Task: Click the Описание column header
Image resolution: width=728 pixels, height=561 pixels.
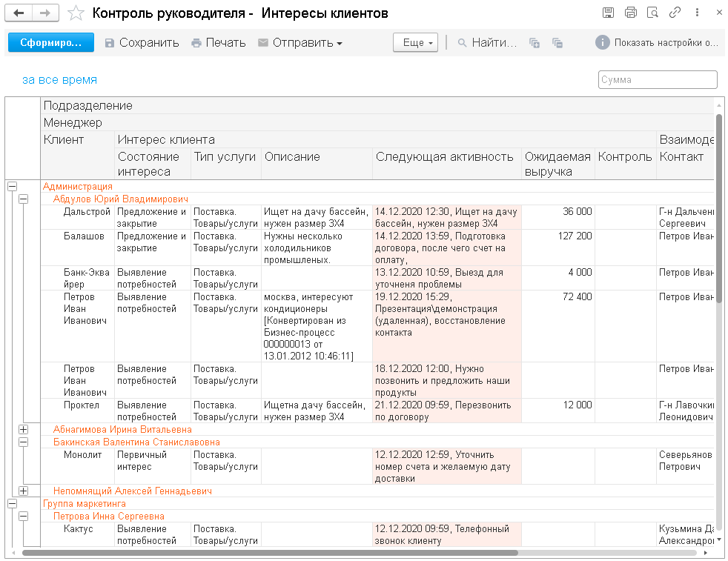Action: [317, 164]
